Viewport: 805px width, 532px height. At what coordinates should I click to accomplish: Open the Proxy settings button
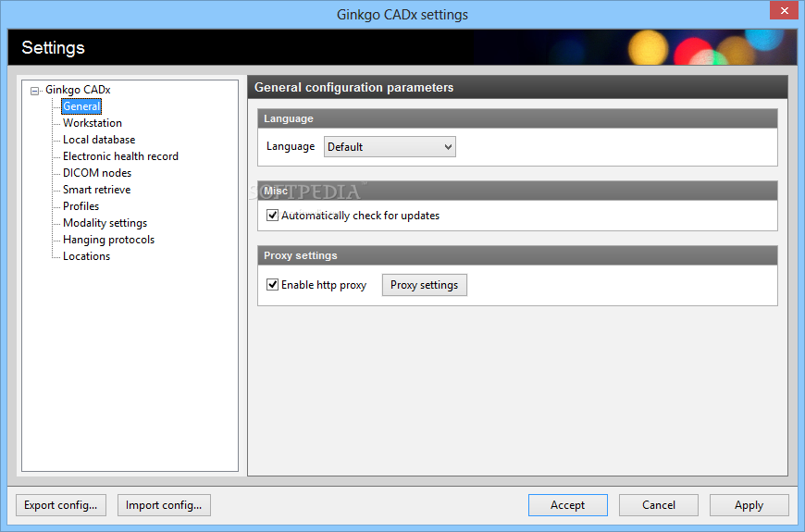click(x=424, y=285)
